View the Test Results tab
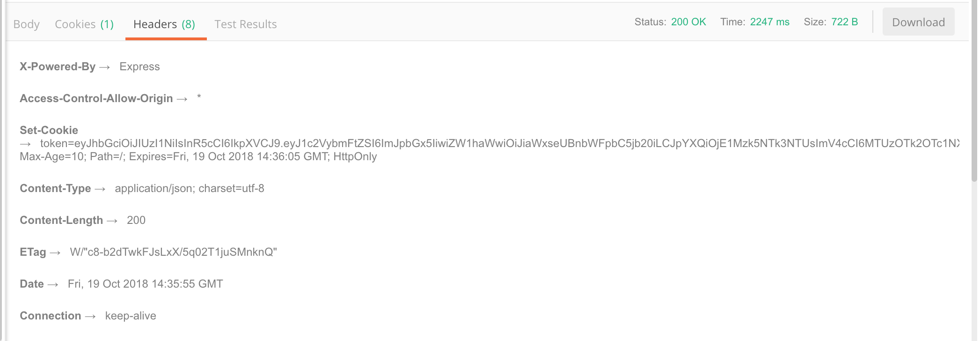This screenshot has width=980, height=341. pyautogui.click(x=245, y=24)
